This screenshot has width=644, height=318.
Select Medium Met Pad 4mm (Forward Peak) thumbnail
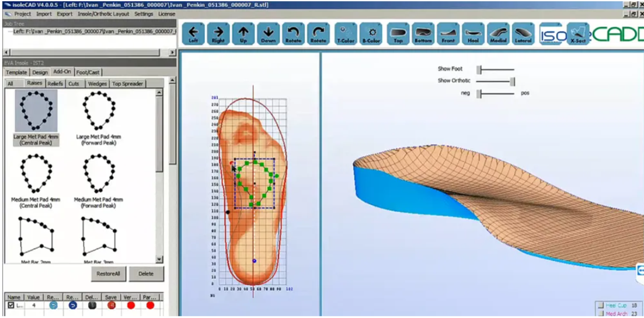(99, 173)
